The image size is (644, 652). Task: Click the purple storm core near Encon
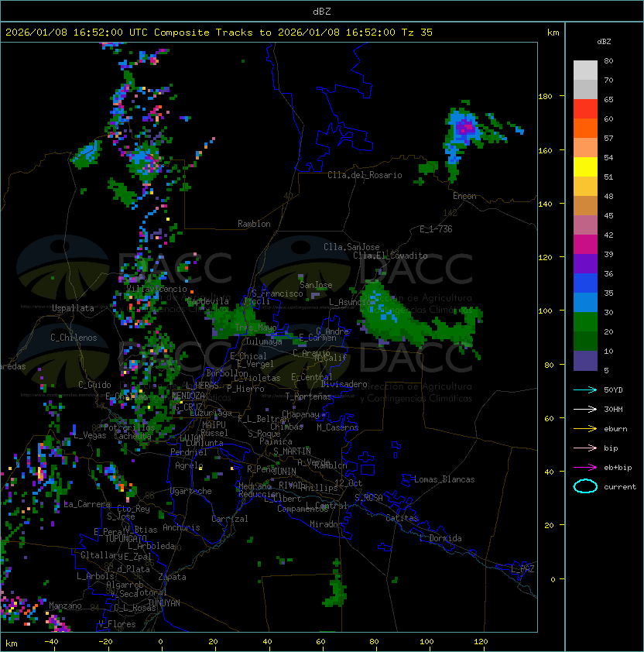pyautogui.click(x=466, y=126)
